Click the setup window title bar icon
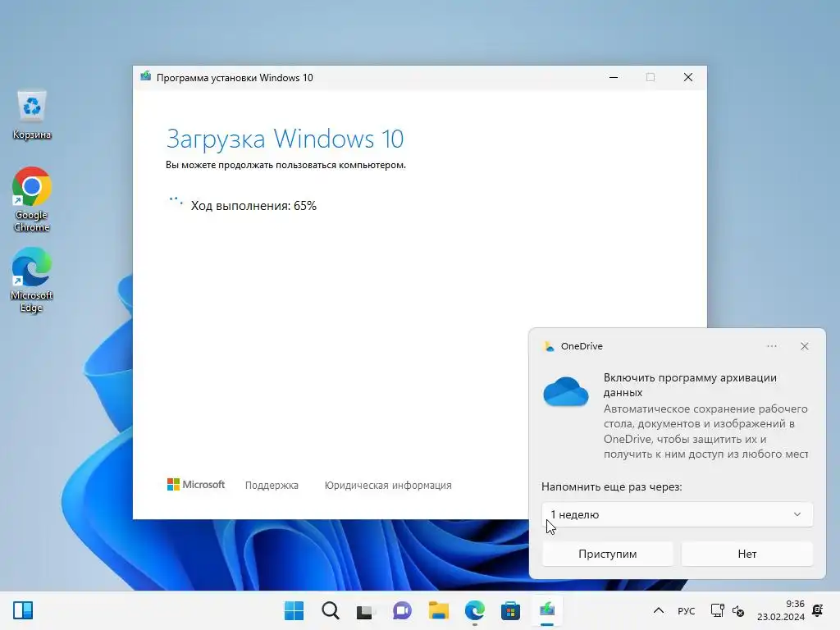The width and height of the screenshot is (840, 630). click(x=145, y=77)
